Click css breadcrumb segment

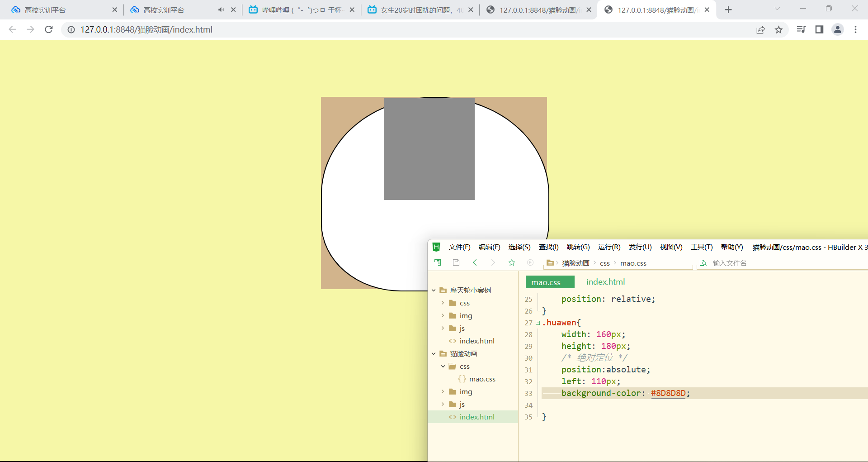pyautogui.click(x=605, y=263)
